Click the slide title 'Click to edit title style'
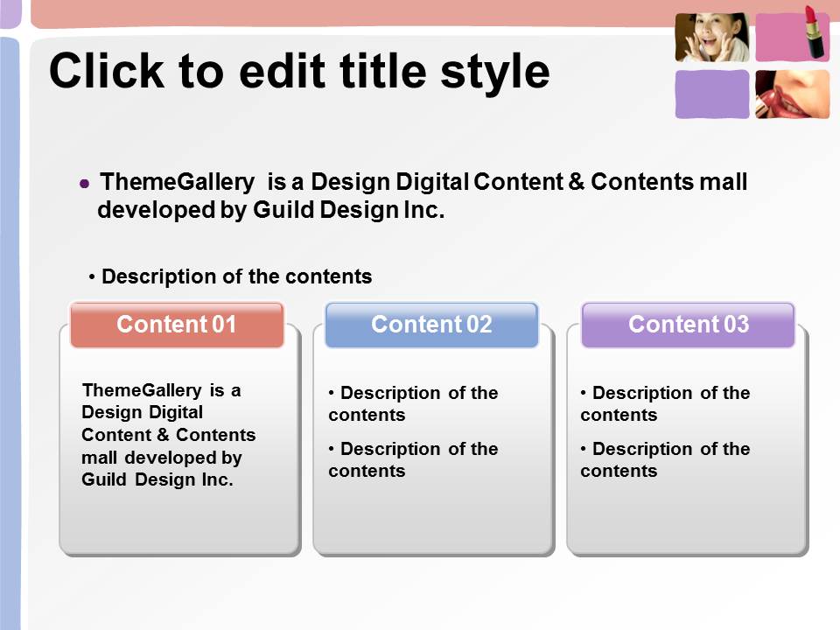Viewport: 840px width, 630px height. pos(299,72)
